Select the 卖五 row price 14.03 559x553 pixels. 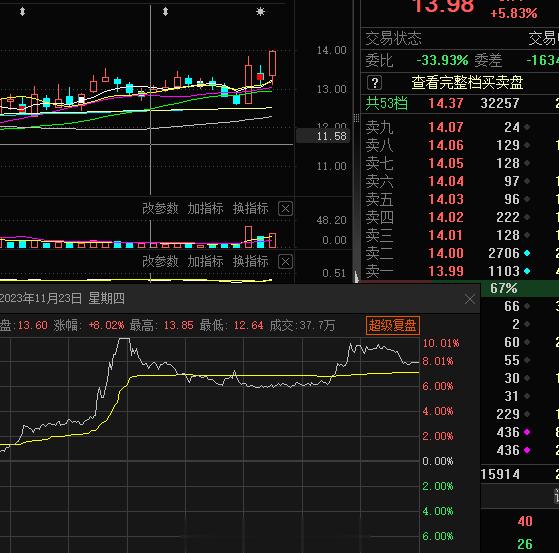click(446, 199)
